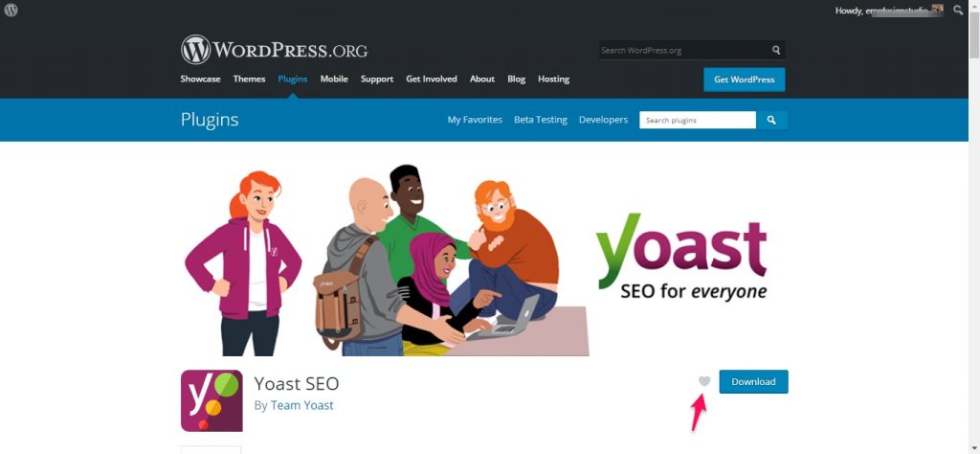Click the blue plugin search button

[771, 120]
